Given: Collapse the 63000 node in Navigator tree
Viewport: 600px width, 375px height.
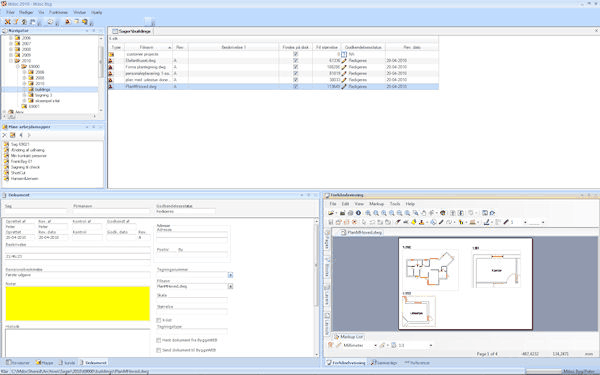Looking at the screenshot, I should click(18, 67).
